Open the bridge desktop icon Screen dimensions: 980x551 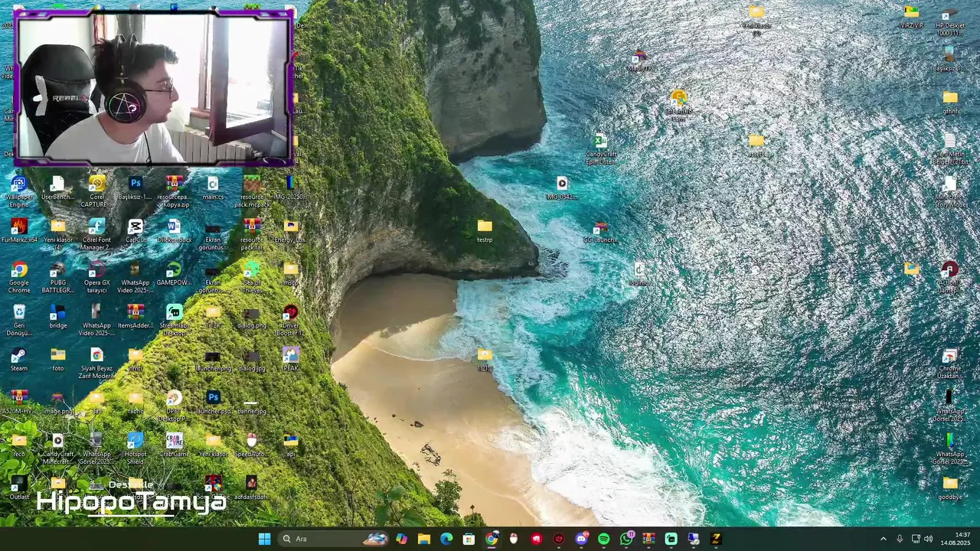pyautogui.click(x=58, y=317)
